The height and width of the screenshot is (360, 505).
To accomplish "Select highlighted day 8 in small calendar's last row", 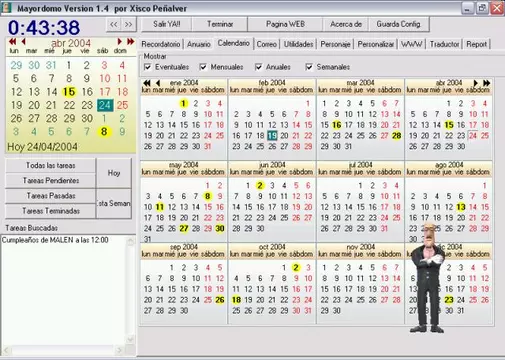I will point(104,132).
